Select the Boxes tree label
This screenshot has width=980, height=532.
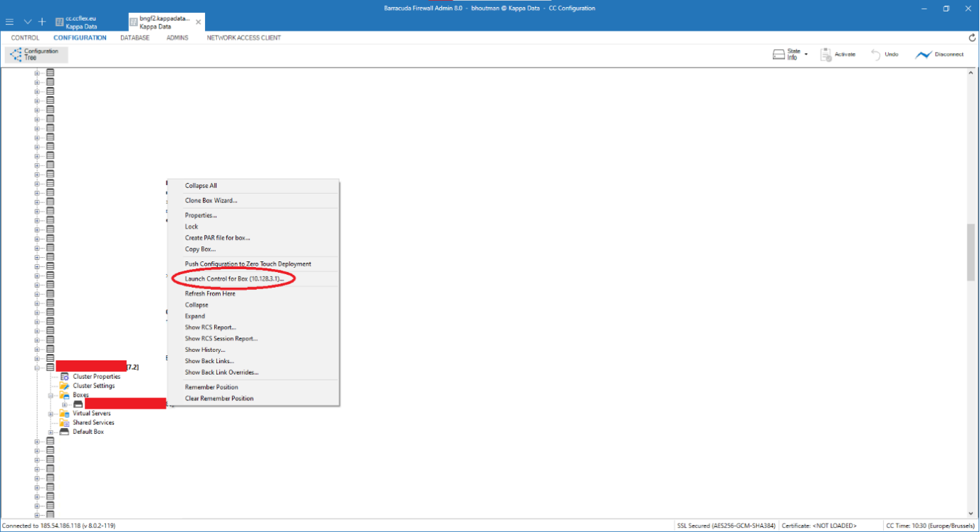click(x=81, y=395)
